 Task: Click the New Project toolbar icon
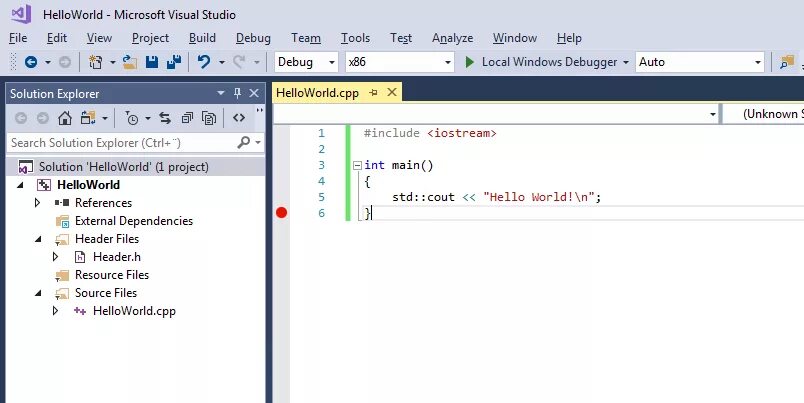[x=95, y=62]
